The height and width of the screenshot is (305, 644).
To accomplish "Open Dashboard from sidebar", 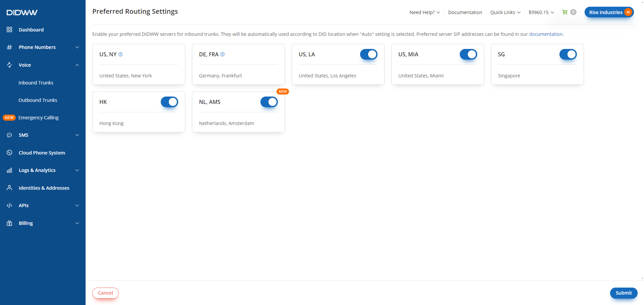I will coord(31,30).
